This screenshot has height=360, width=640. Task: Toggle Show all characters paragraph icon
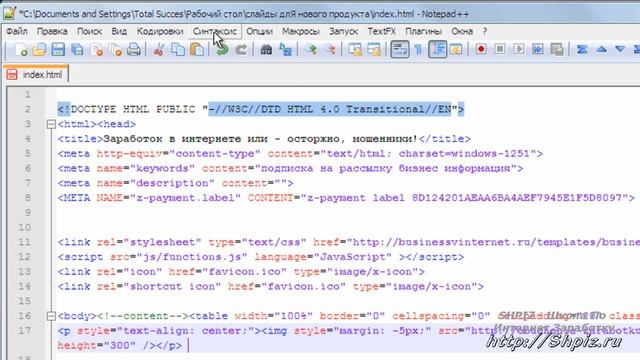coord(418,50)
